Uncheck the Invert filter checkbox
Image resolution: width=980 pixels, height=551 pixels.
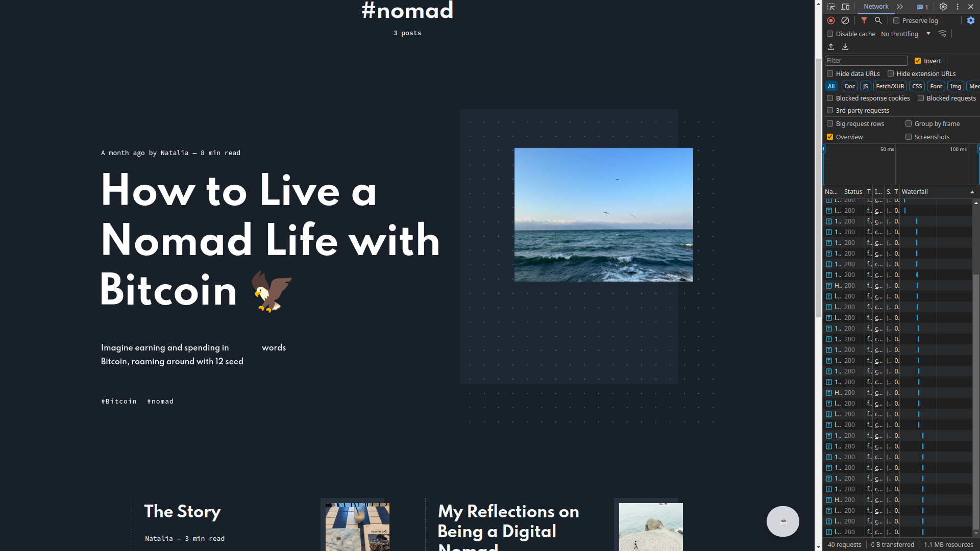click(918, 61)
